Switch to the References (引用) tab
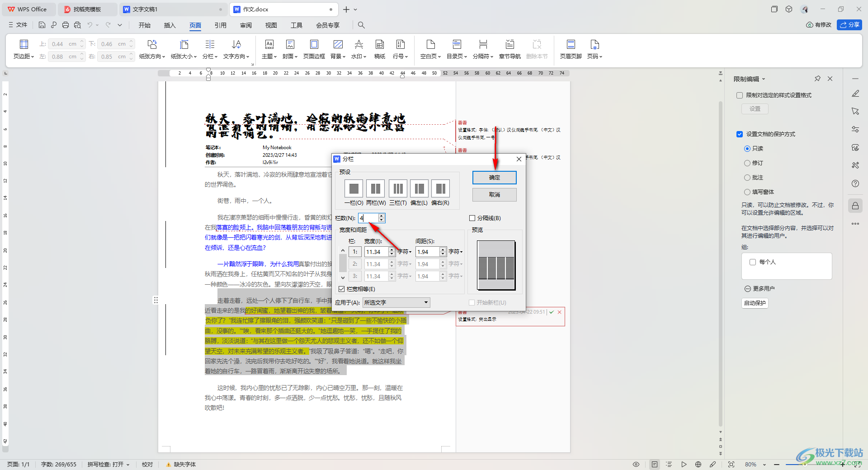The image size is (868, 470). (221, 25)
